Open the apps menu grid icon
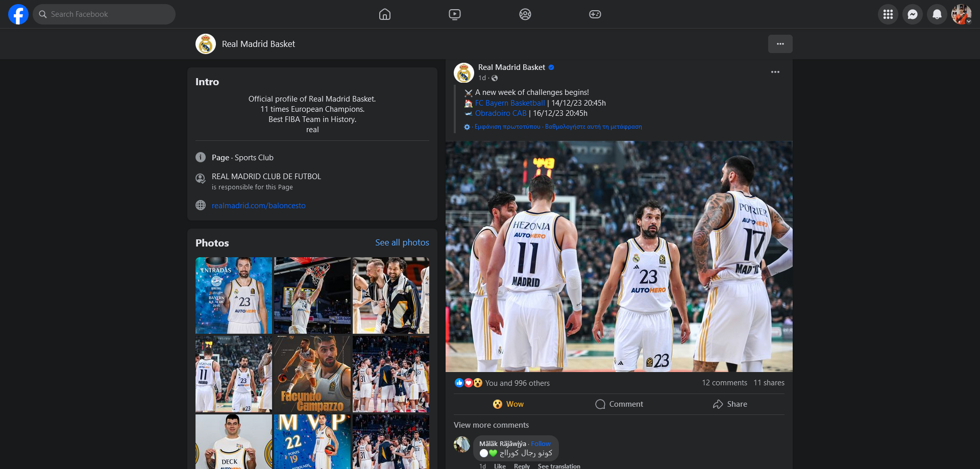The image size is (980, 469). [888, 14]
